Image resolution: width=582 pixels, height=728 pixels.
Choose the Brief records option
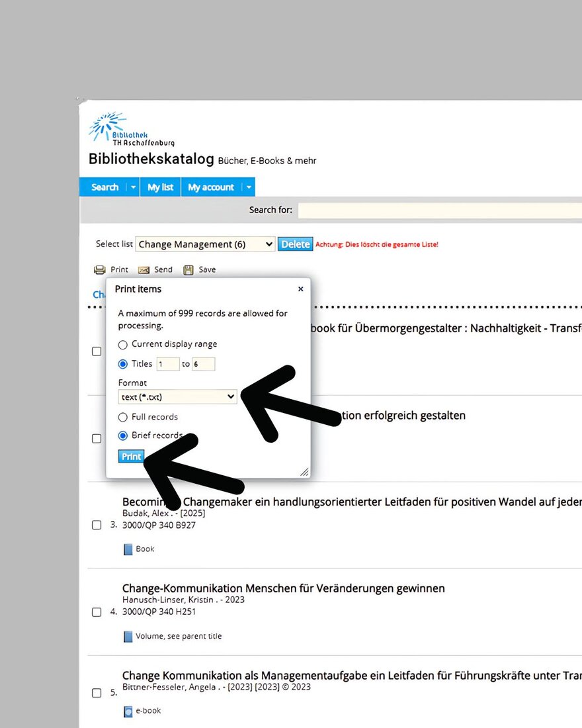(122, 435)
